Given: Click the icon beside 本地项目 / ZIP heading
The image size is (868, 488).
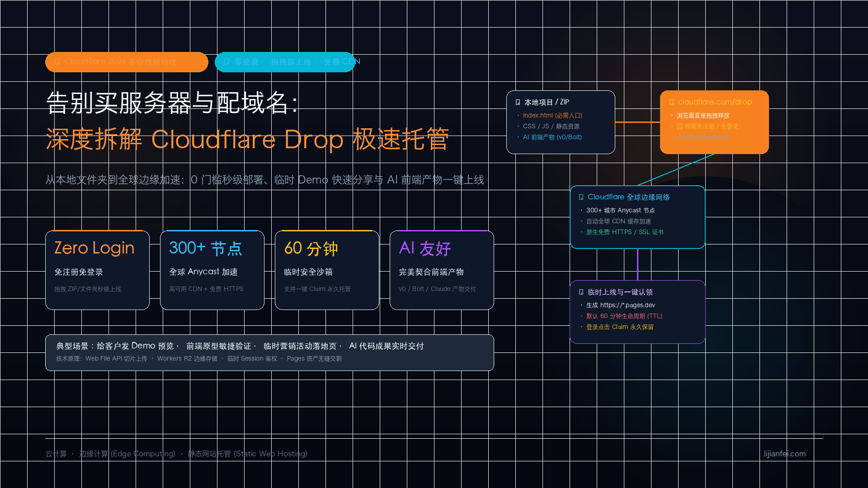Looking at the screenshot, I should (518, 103).
